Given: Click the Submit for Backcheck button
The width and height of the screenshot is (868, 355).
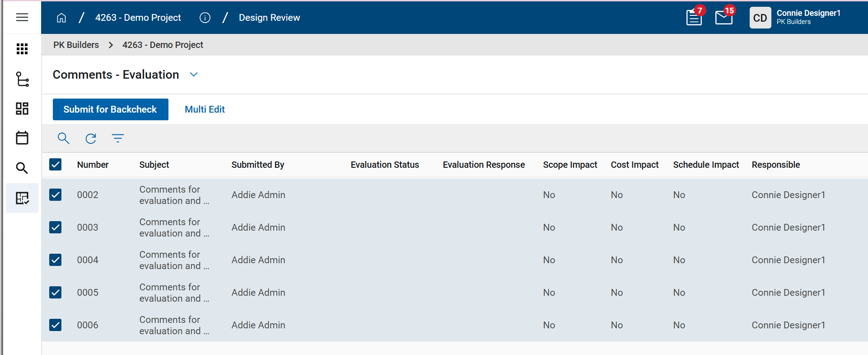Looking at the screenshot, I should 110,109.
